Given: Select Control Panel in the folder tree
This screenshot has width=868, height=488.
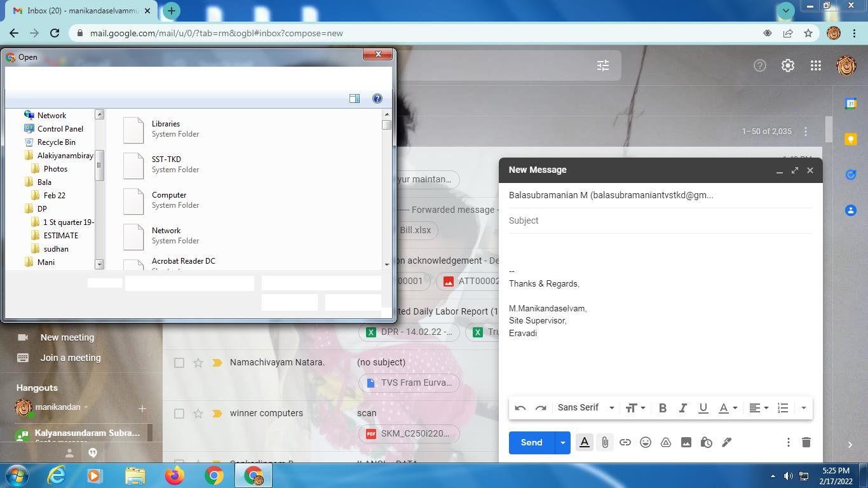Looking at the screenshot, I should (60, 129).
